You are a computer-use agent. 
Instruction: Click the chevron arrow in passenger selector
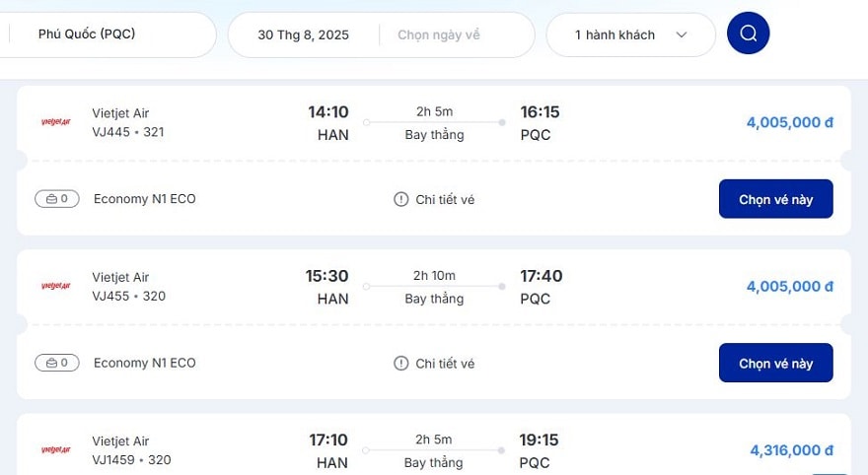(x=682, y=34)
